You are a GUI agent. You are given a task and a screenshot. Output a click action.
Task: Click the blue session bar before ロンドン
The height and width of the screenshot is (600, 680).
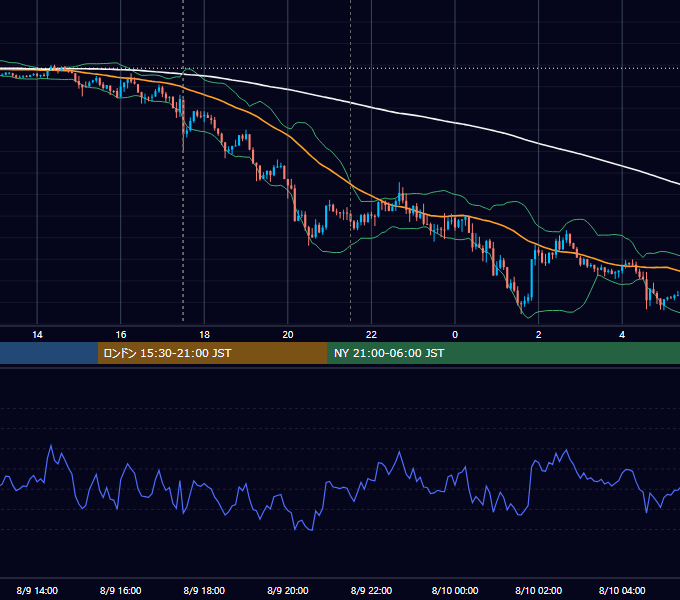pos(49,353)
